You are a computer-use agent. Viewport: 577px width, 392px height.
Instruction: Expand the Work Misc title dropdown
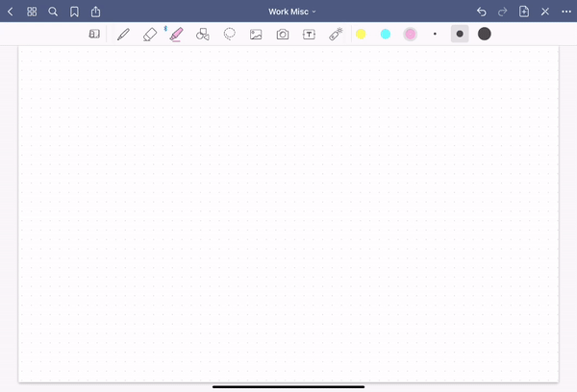pos(292,12)
